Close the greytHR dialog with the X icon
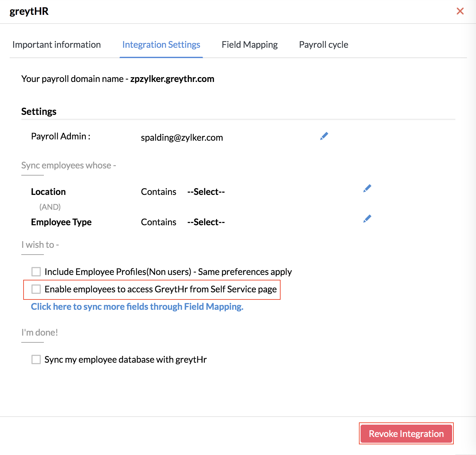Image resolution: width=476 pixels, height=455 pixels. tap(460, 11)
